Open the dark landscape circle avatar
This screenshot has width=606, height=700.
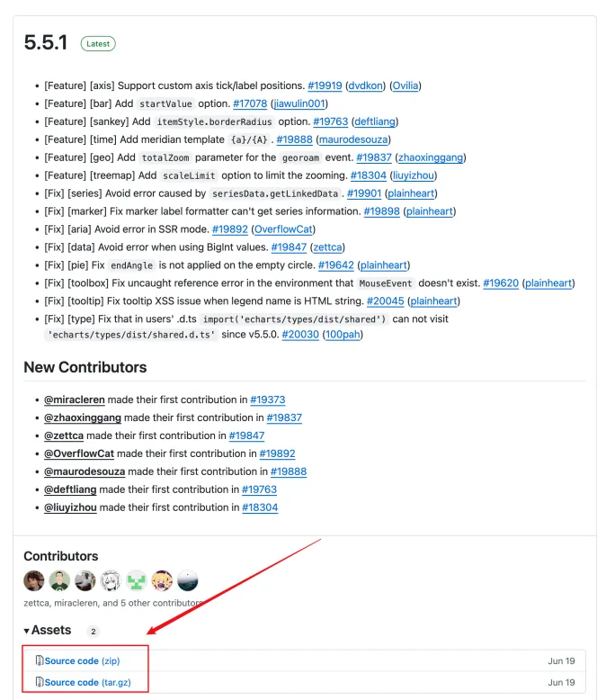point(188,581)
